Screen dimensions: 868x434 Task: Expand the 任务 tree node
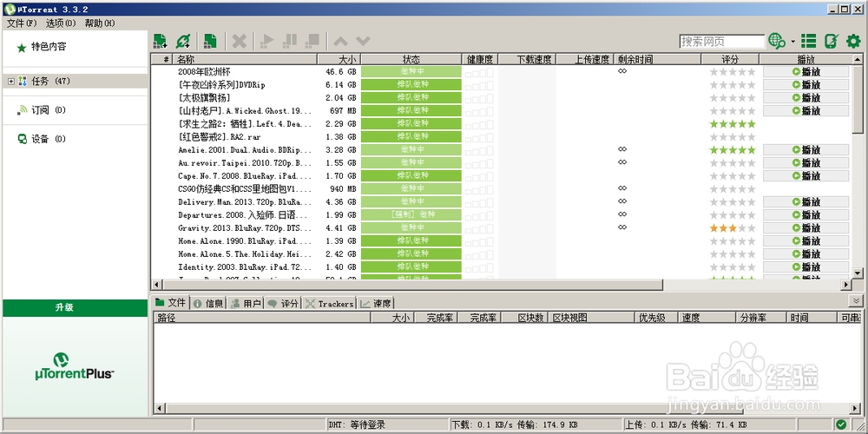point(11,82)
